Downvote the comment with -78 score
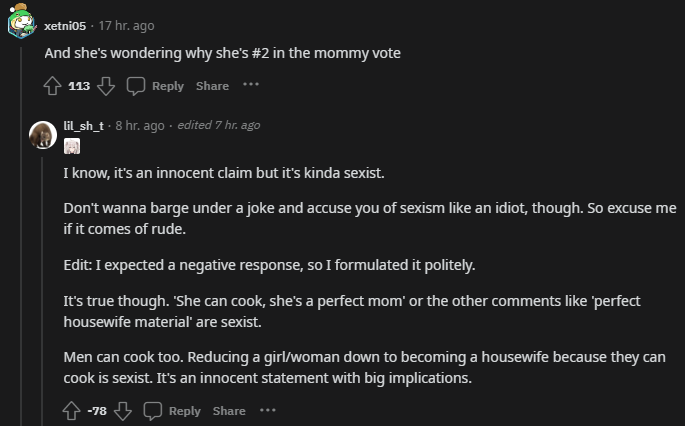The width and height of the screenshot is (685, 426). tap(123, 411)
